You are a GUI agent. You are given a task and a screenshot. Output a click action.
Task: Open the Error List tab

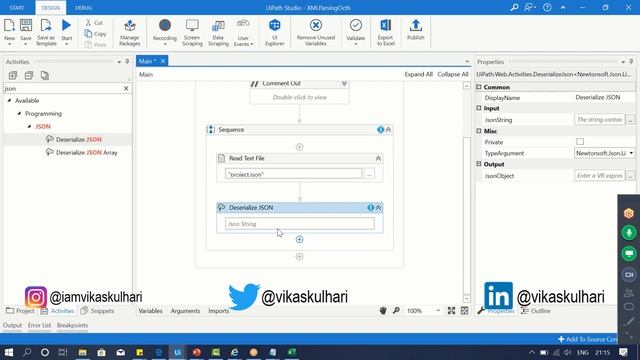coord(39,325)
